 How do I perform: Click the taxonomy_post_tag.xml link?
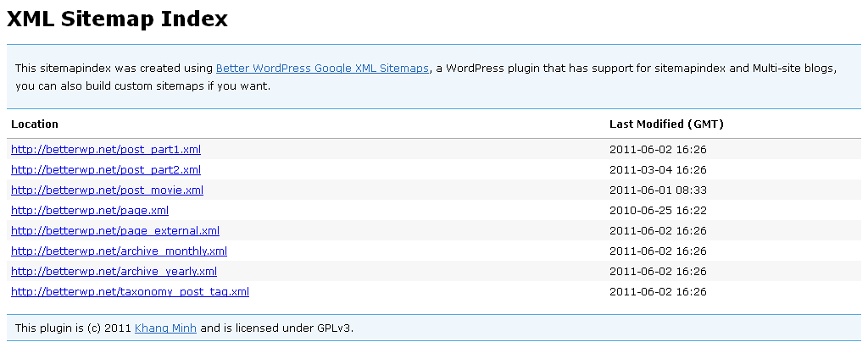(130, 292)
